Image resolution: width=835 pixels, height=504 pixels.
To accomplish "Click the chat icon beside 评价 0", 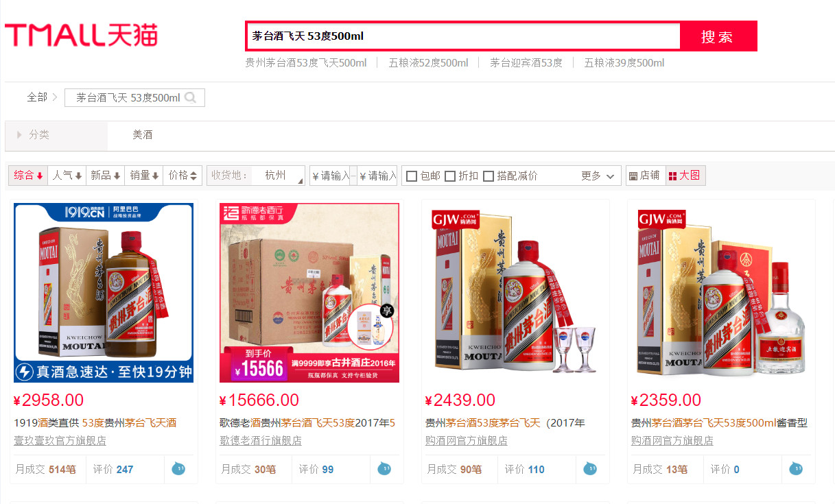I will pos(796,469).
